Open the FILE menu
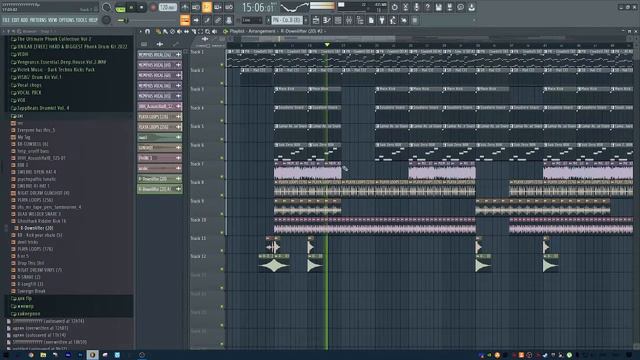 [6, 20]
